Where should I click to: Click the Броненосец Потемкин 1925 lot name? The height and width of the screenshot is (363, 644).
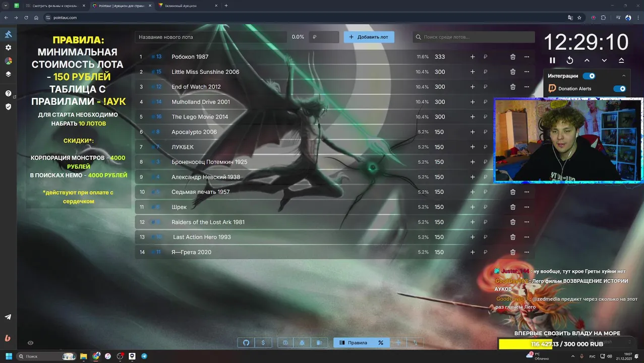pyautogui.click(x=209, y=162)
